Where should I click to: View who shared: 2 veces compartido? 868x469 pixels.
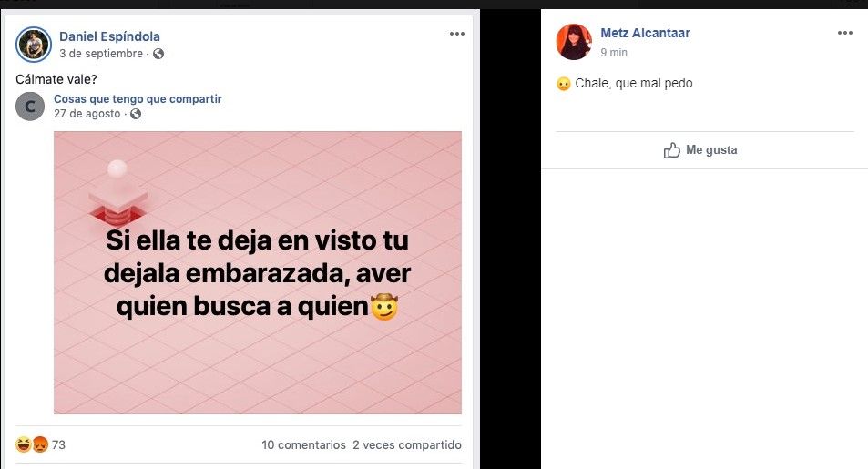407,444
